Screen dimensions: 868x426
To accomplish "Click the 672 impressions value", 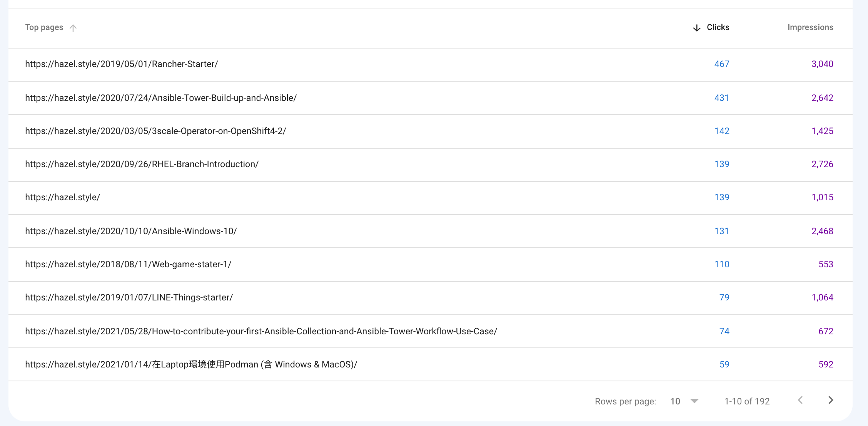I will point(826,331).
